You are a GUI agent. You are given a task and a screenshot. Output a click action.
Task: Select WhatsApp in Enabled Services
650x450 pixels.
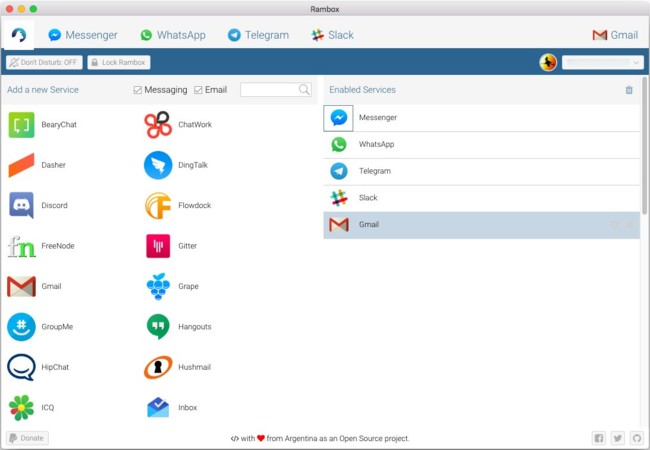coord(481,145)
